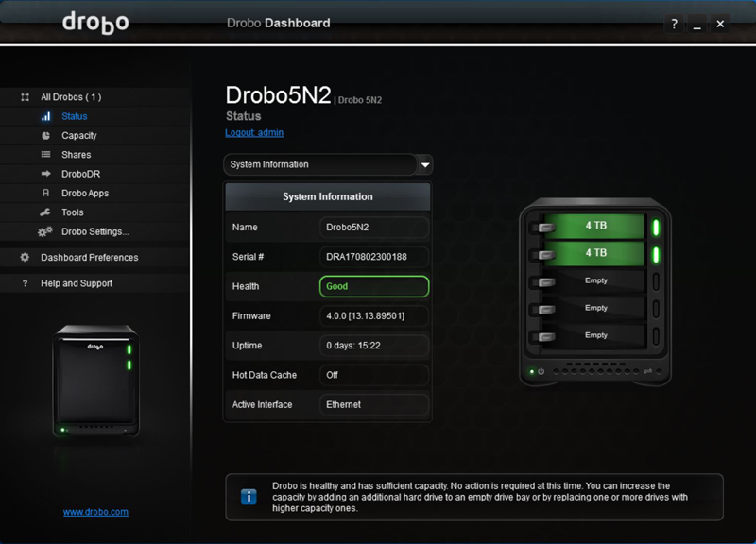Click the serial number DRA170802300188
The image size is (756, 544).
tap(374, 257)
